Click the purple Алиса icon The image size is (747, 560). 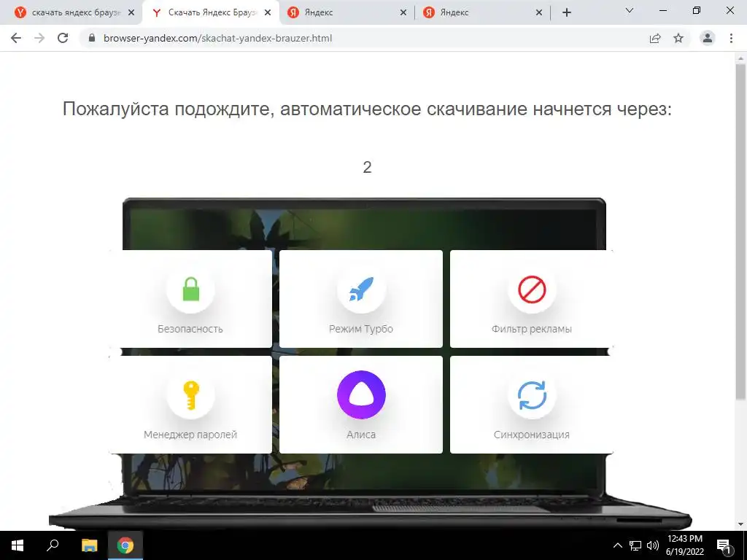point(361,394)
